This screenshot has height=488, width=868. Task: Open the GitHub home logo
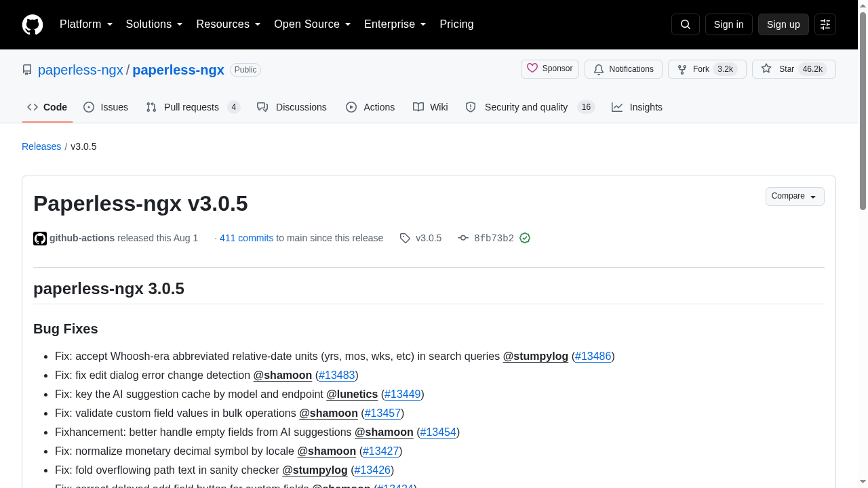pyautogui.click(x=33, y=24)
